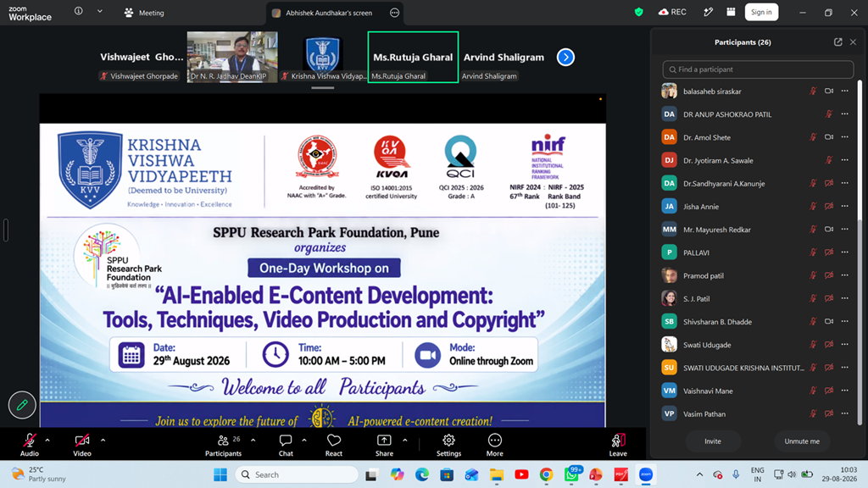Open Microsoft Edge from the taskbar

pyautogui.click(x=422, y=474)
